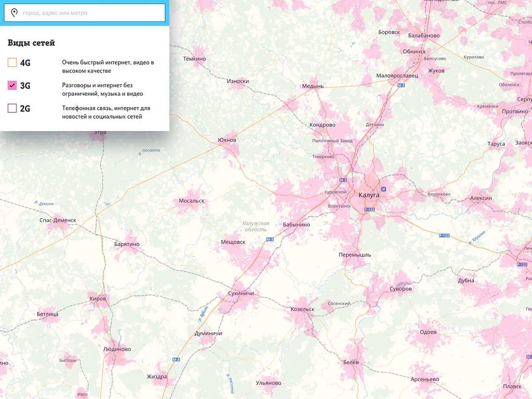Image resolution: width=532 pixels, height=399 pixels.
Task: Click the Медынь label
Action: 313,86
